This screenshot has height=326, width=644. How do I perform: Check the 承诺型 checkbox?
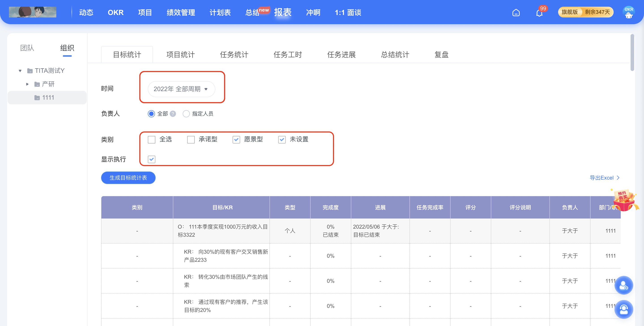[191, 139]
